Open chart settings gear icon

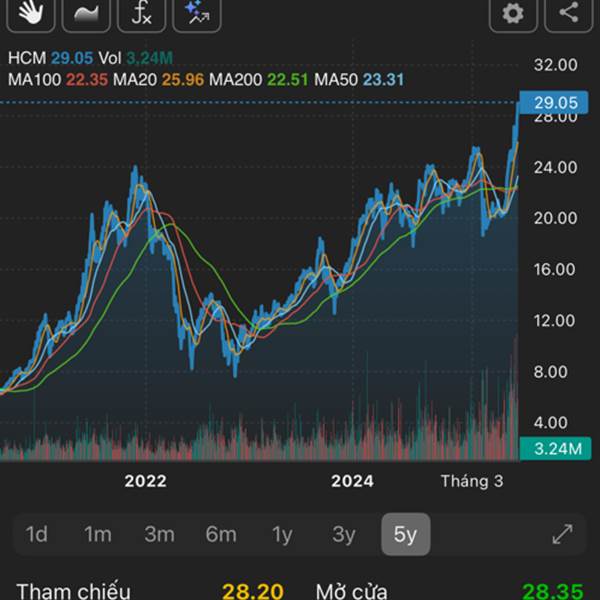click(513, 14)
